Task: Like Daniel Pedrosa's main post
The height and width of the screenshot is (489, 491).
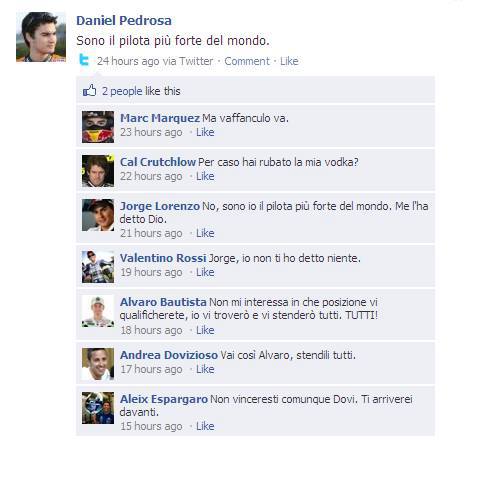Action: tap(289, 61)
